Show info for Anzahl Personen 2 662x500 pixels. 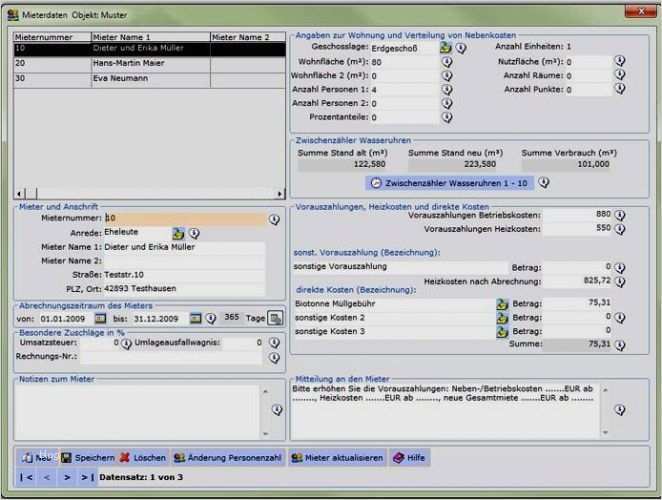click(447, 103)
